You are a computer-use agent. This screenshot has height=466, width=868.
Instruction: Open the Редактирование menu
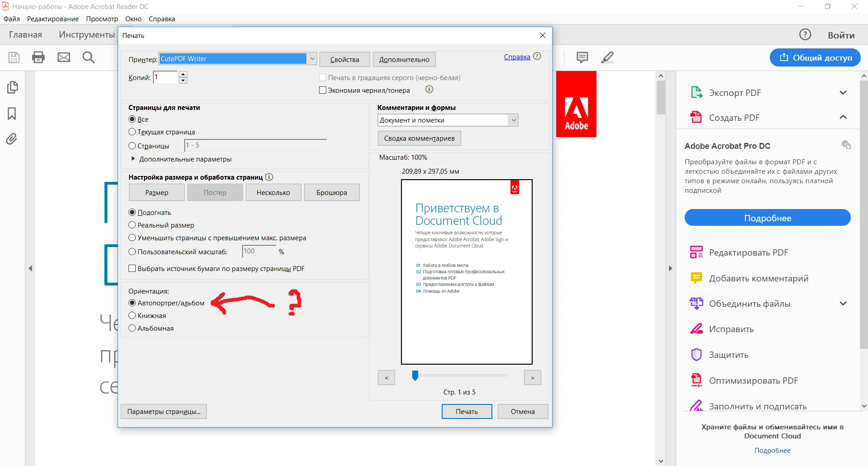pyautogui.click(x=53, y=19)
